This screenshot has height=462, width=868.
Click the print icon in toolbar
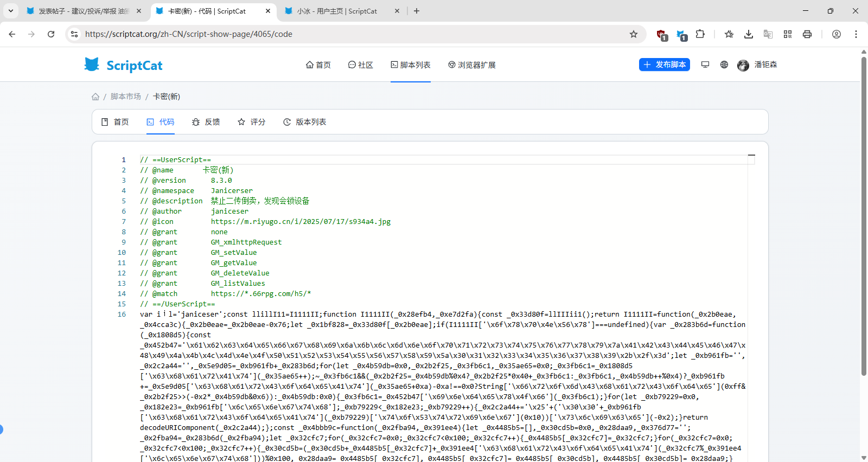pos(807,34)
